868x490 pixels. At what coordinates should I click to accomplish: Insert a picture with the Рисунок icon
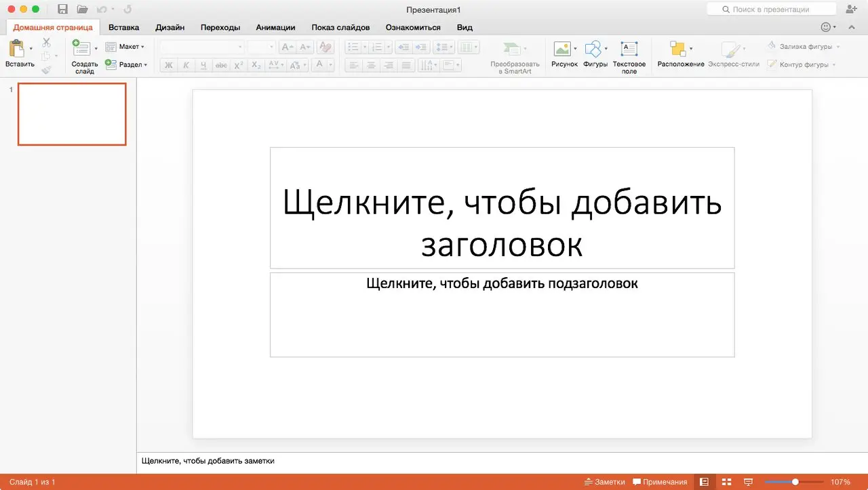tap(562, 49)
